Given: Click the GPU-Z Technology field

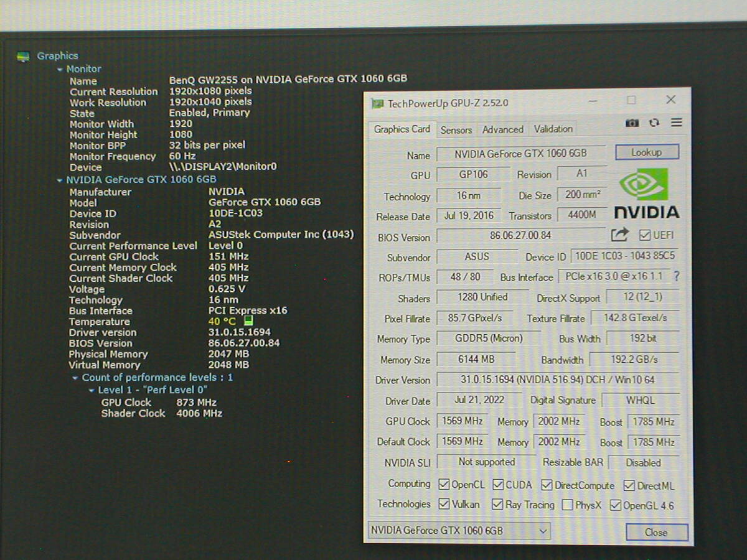Looking at the screenshot, I should pos(469,195).
